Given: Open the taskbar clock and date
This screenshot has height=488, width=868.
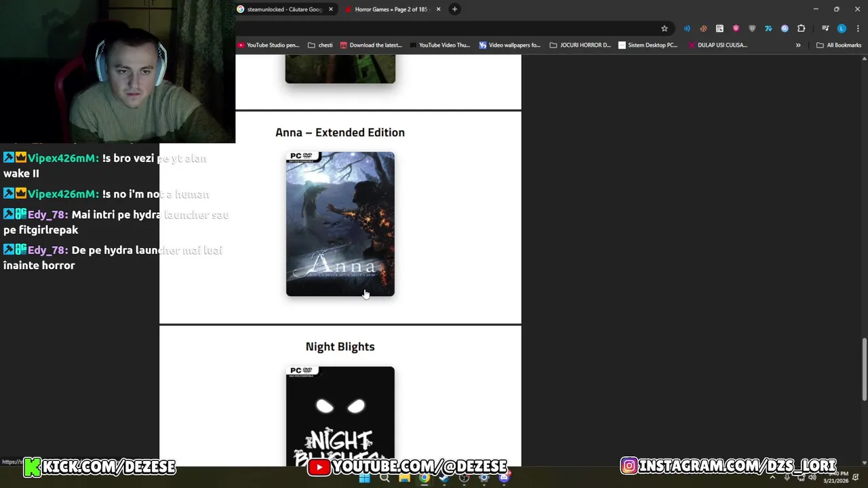Looking at the screenshot, I should 836,477.
